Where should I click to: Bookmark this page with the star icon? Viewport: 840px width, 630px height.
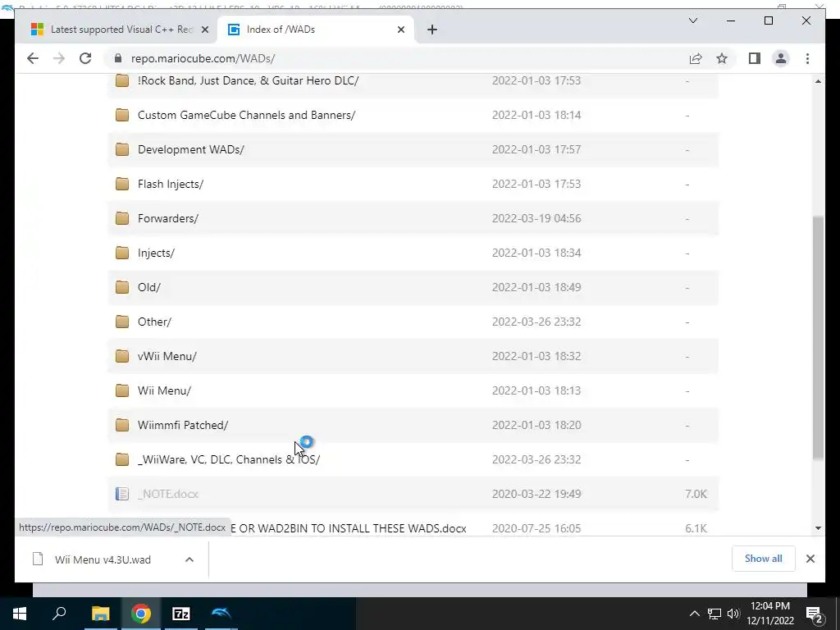pyautogui.click(x=722, y=58)
